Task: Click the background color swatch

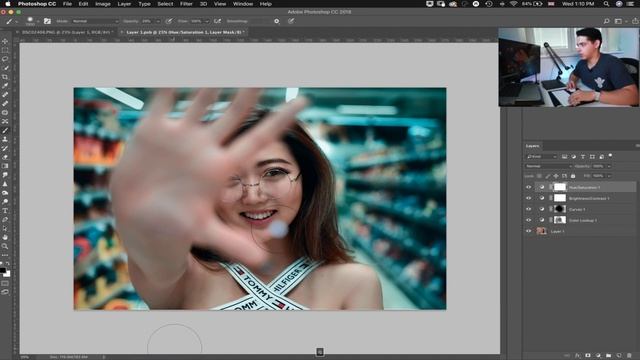Action: [7, 274]
